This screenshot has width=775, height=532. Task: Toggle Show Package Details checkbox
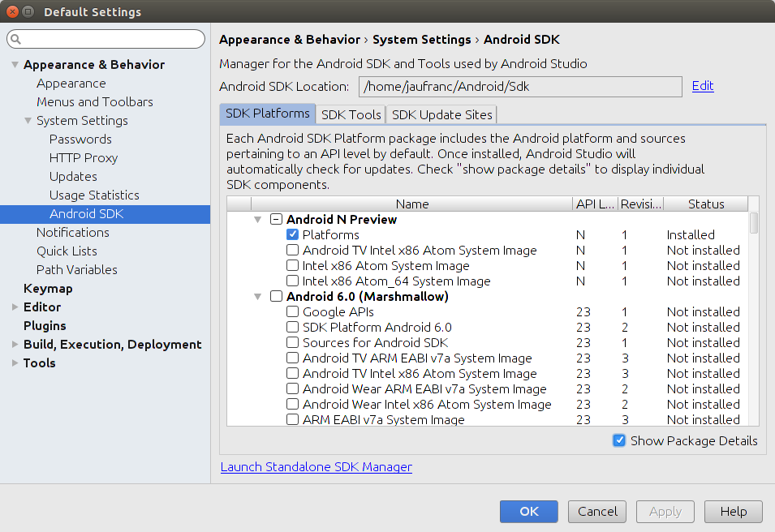click(619, 440)
